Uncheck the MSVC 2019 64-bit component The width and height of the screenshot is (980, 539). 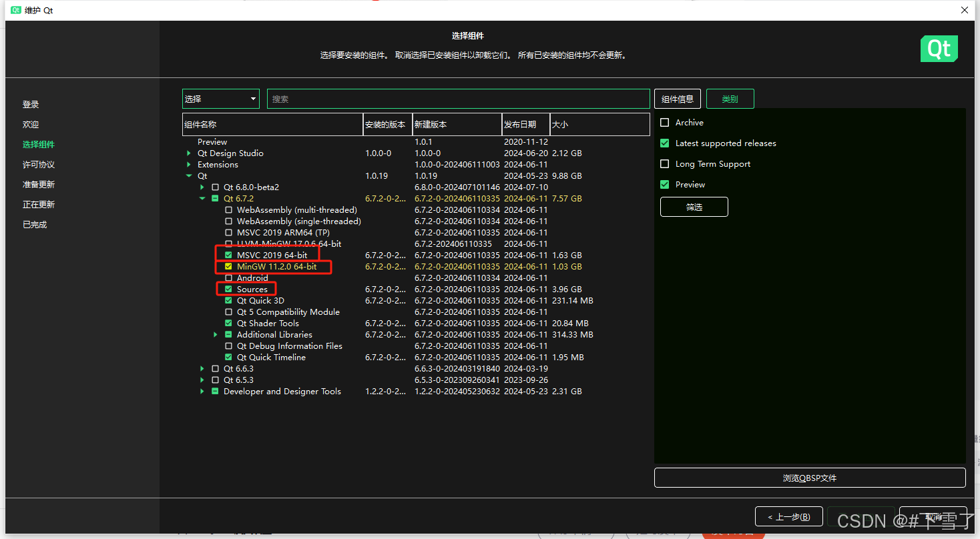coord(229,255)
